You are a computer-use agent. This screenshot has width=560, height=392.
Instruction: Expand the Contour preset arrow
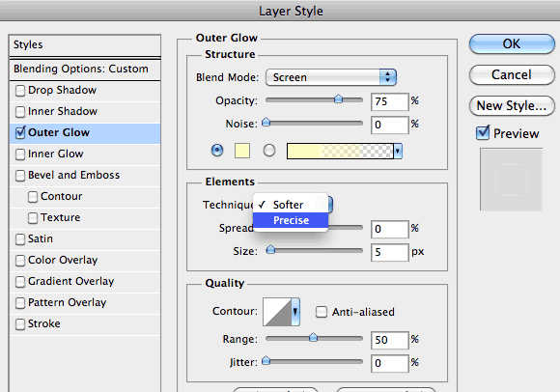[x=295, y=312]
